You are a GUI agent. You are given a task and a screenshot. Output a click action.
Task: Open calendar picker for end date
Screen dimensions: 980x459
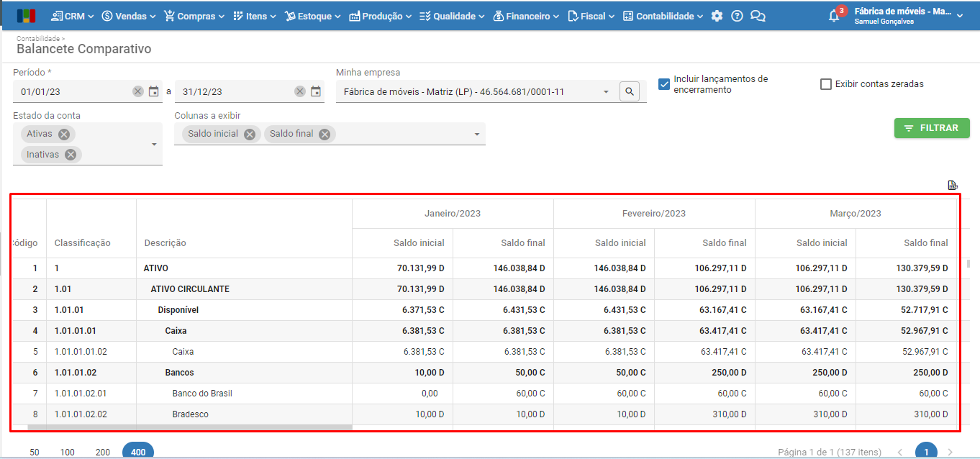pos(316,91)
